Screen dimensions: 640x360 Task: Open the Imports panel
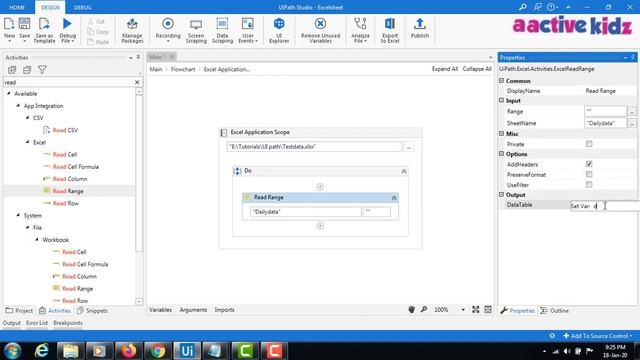pos(224,310)
